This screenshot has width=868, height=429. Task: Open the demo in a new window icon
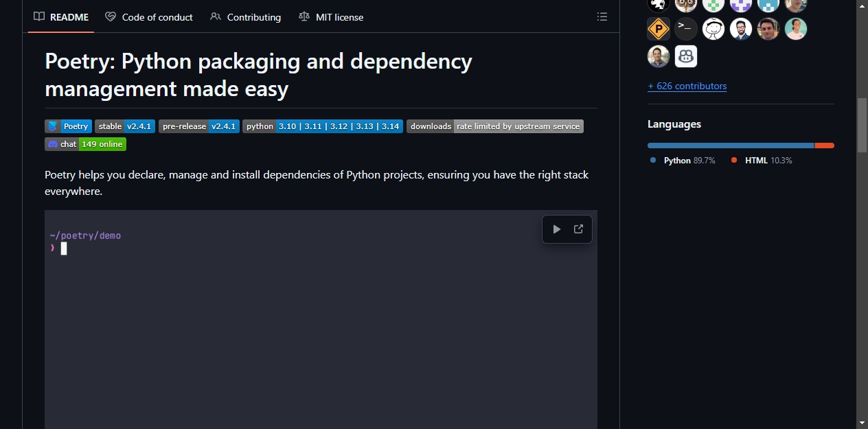coord(578,229)
